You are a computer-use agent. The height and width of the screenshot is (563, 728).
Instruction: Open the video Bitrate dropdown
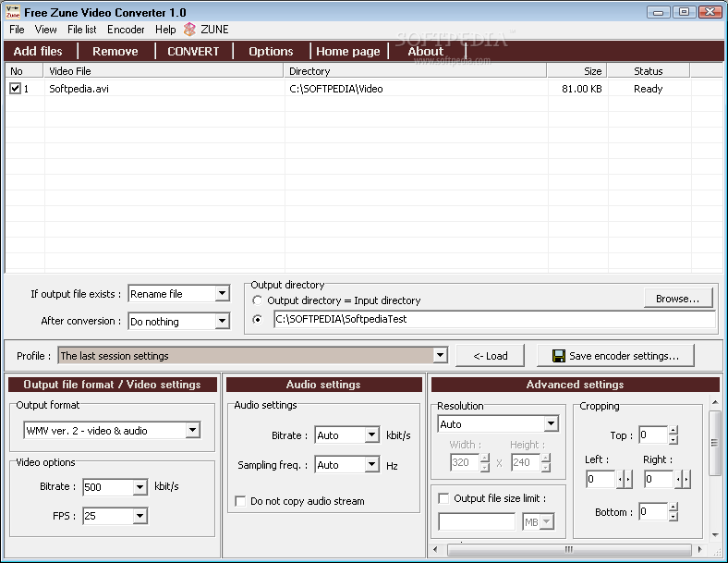[140, 487]
